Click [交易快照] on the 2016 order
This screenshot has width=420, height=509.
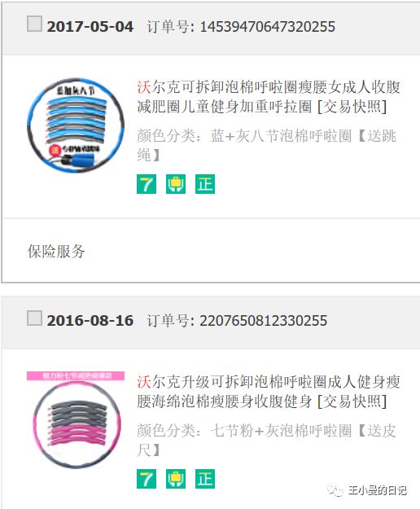pyautogui.click(x=352, y=401)
